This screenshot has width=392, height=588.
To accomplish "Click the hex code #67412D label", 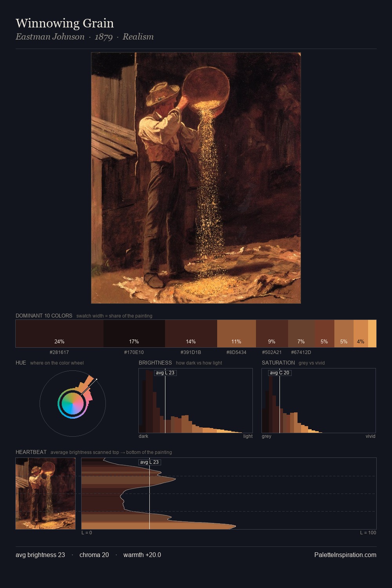I will pyautogui.click(x=301, y=352).
